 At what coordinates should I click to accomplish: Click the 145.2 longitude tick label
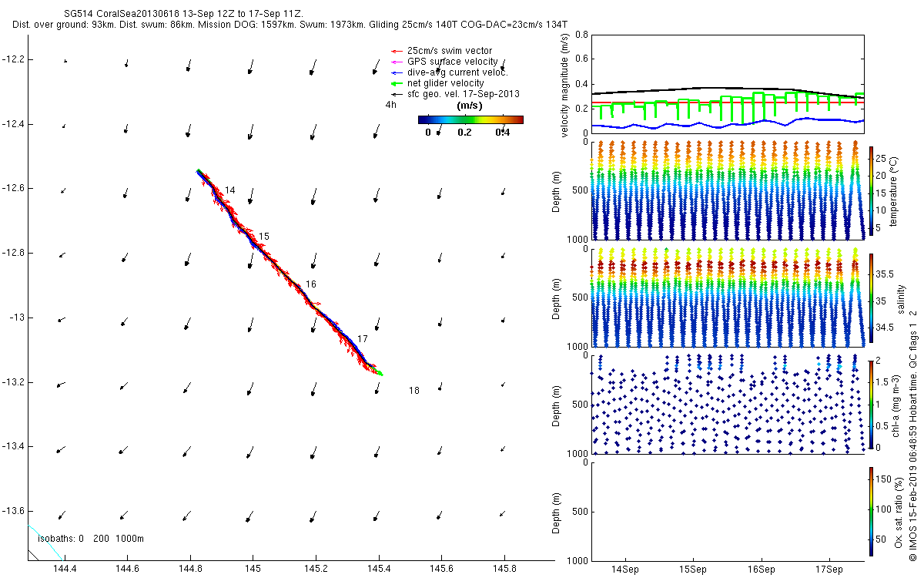[316, 569]
